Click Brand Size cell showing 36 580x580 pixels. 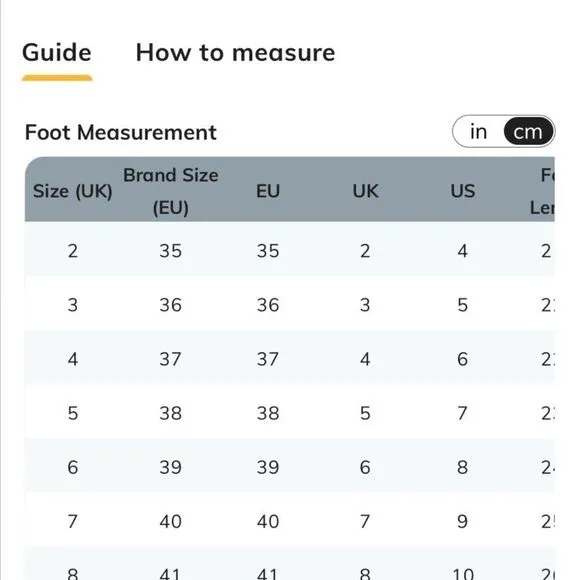pyautogui.click(x=171, y=305)
